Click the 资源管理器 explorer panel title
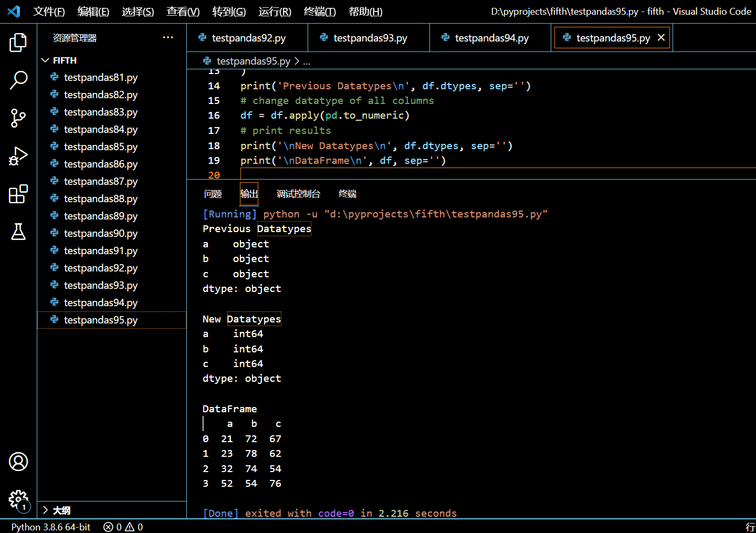Viewport: 756px width, 533px height. pos(75,38)
